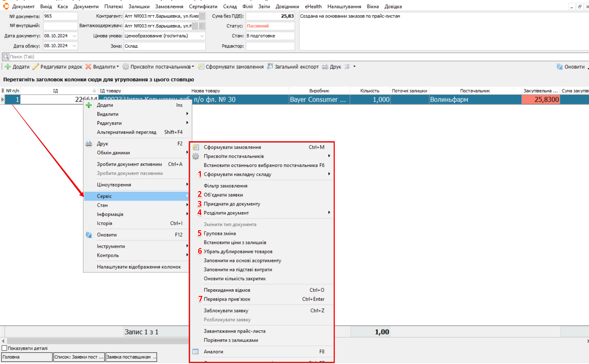
Task: Open the Дата обліку date dropdown
Action: pos(74,46)
